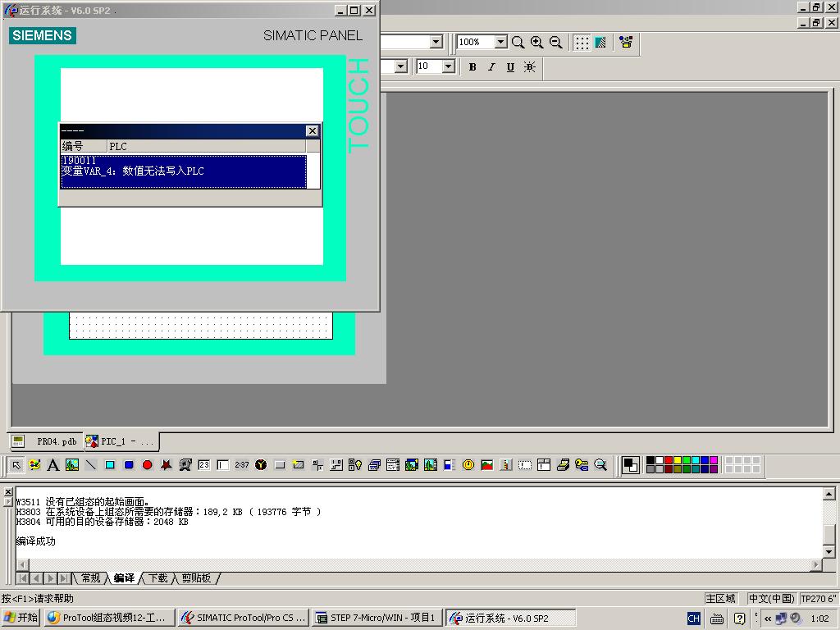This screenshot has height=630, width=840.
Task: Select the arrow pointer selection tool
Action: click(x=16, y=465)
